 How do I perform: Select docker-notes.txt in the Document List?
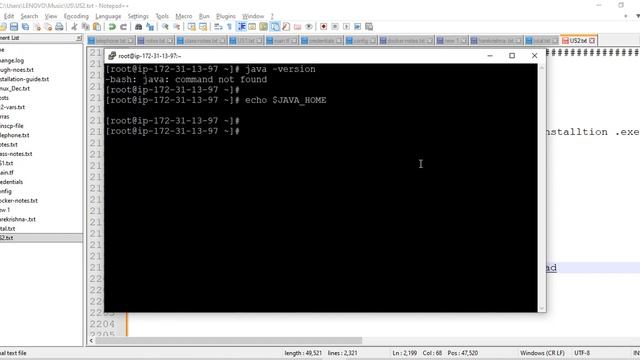pos(19,200)
